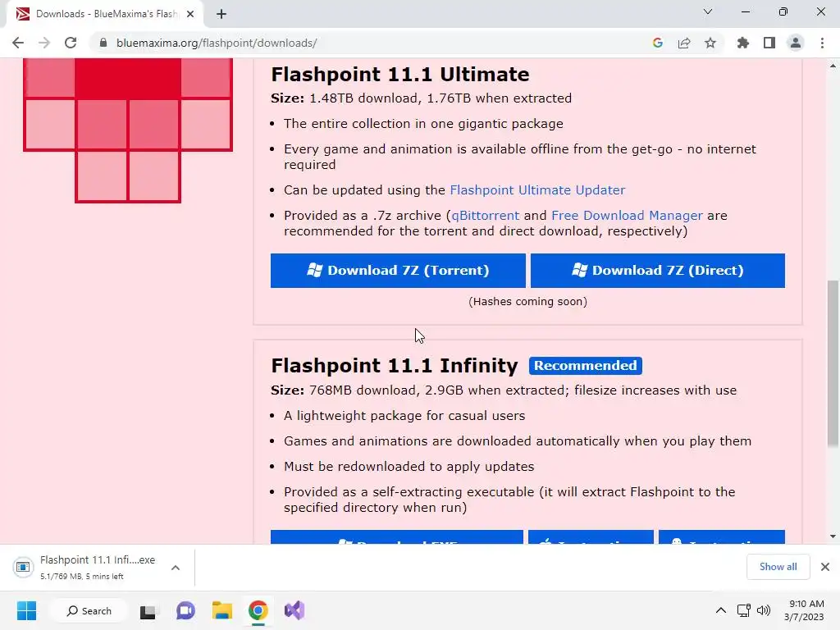The height and width of the screenshot is (630, 840).
Task: Click the Flashpoint 11.1 Infinity heading
Action: [x=395, y=365]
